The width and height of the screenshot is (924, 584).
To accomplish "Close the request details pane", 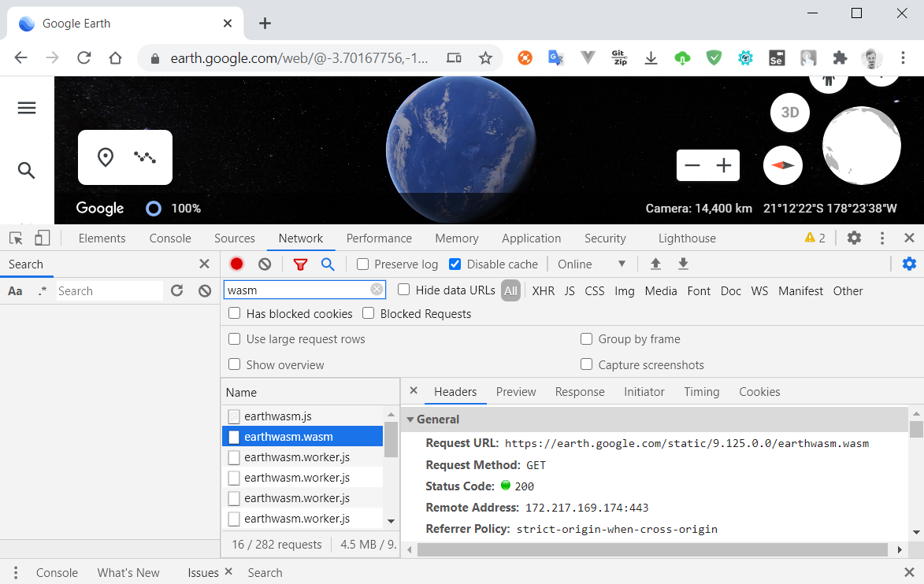I will (x=414, y=390).
